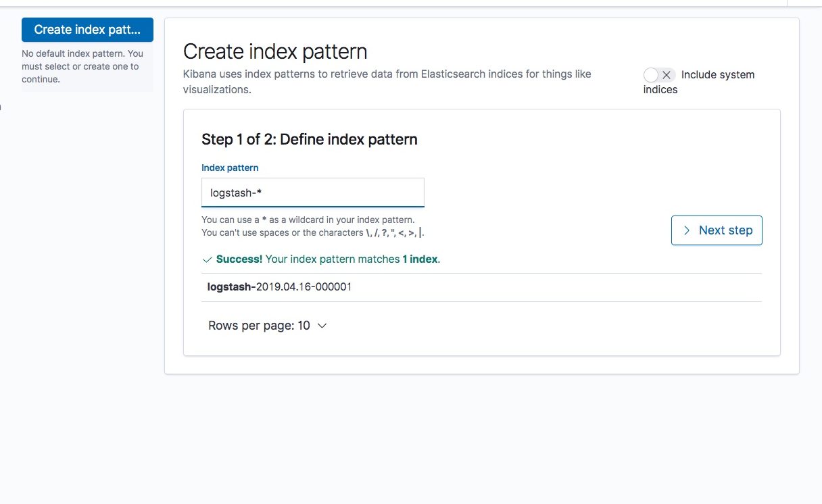Click the Kibana uses index patterns description
The image size is (822, 504).
click(387, 82)
